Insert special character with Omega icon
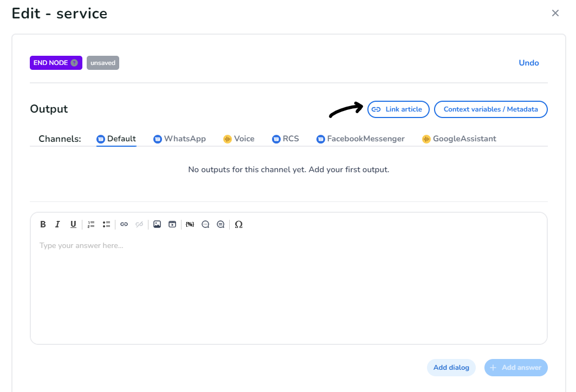576x392 pixels. pyautogui.click(x=238, y=224)
